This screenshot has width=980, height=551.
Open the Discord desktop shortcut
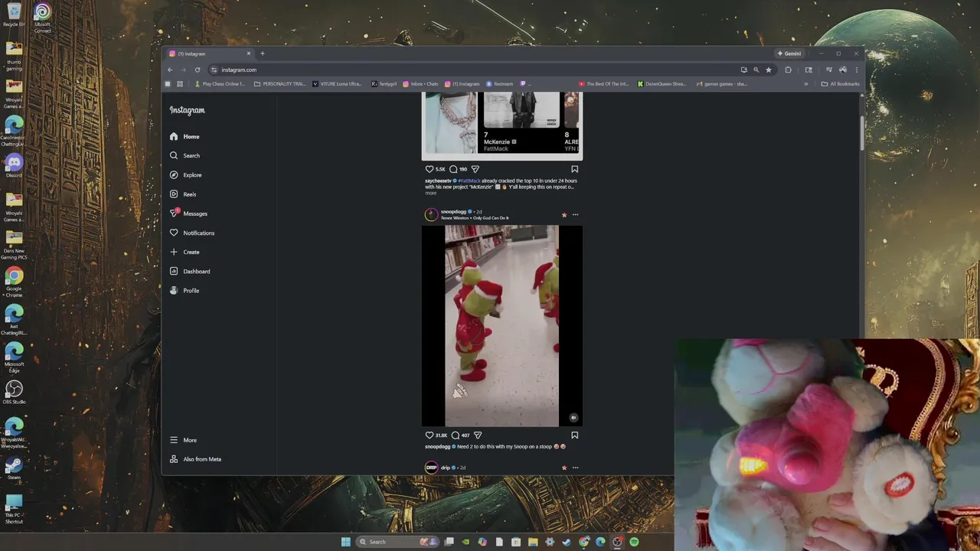tap(14, 165)
